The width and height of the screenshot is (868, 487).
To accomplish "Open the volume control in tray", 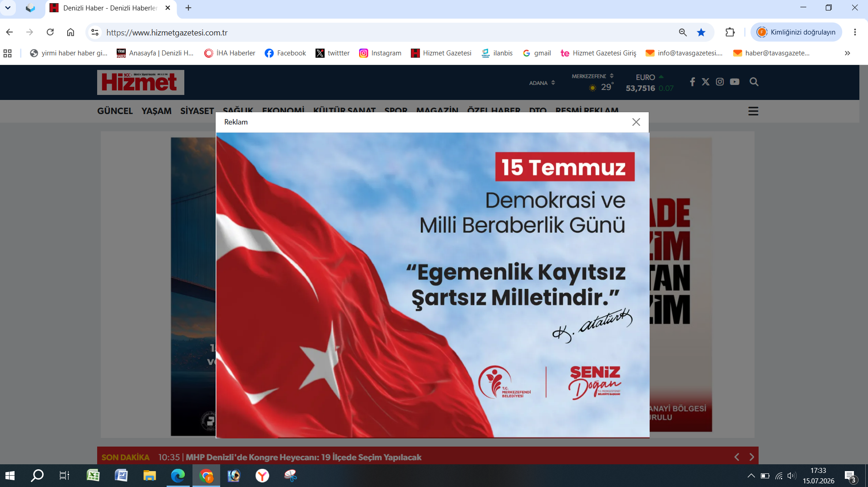I will coord(792,476).
